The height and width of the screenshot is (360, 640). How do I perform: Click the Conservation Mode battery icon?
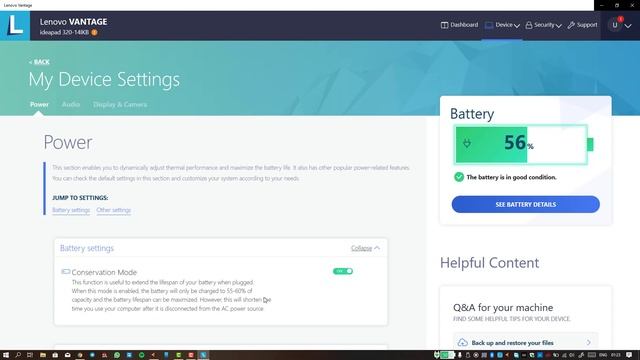(65, 271)
